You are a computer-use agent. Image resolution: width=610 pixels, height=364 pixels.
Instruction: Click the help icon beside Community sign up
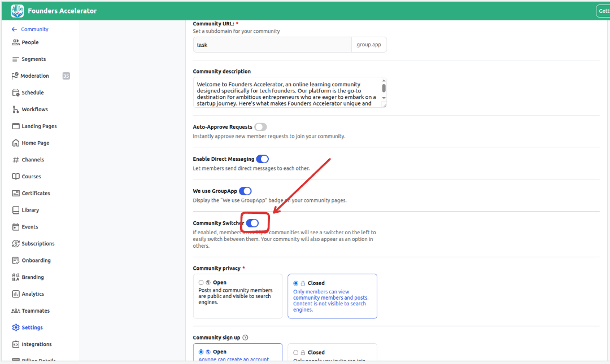pos(245,337)
